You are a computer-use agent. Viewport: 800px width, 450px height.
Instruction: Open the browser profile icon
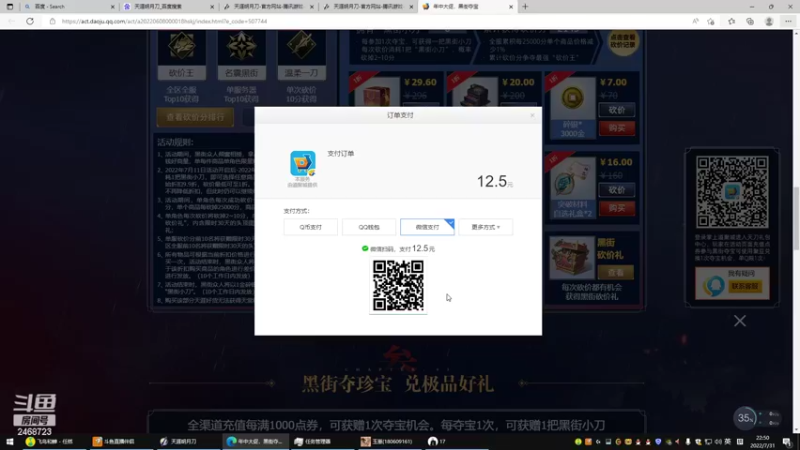tap(769, 21)
